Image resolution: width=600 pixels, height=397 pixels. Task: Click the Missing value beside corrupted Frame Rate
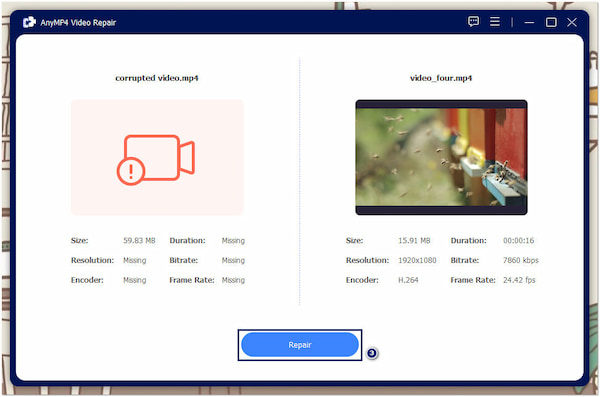[x=233, y=280]
